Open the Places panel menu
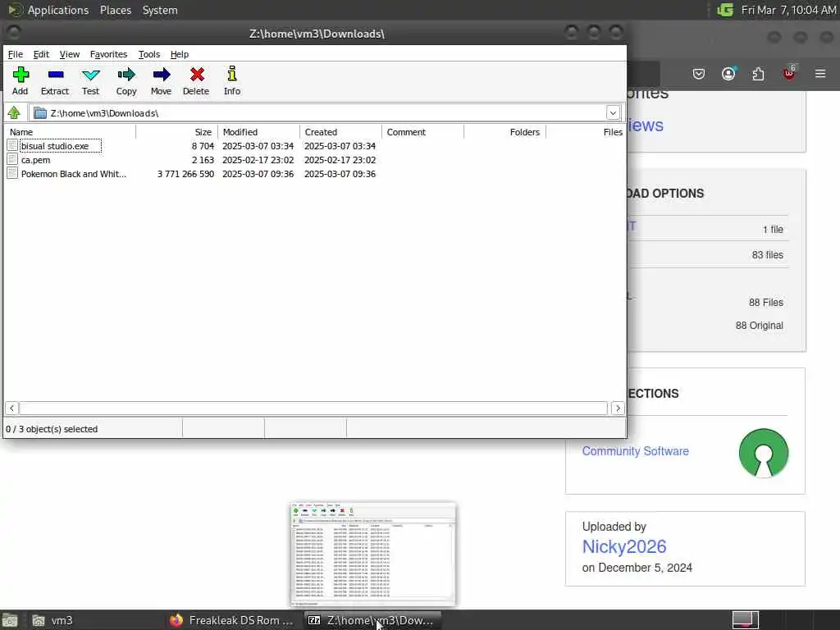 coord(115,10)
